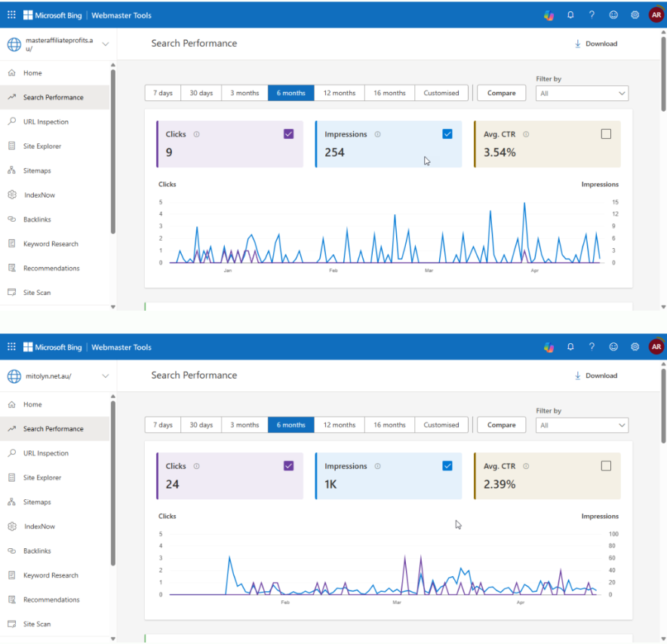Viewport: 667px width, 644px height.
Task: Open feedback smiley in the mitolyn window
Action: click(x=613, y=347)
